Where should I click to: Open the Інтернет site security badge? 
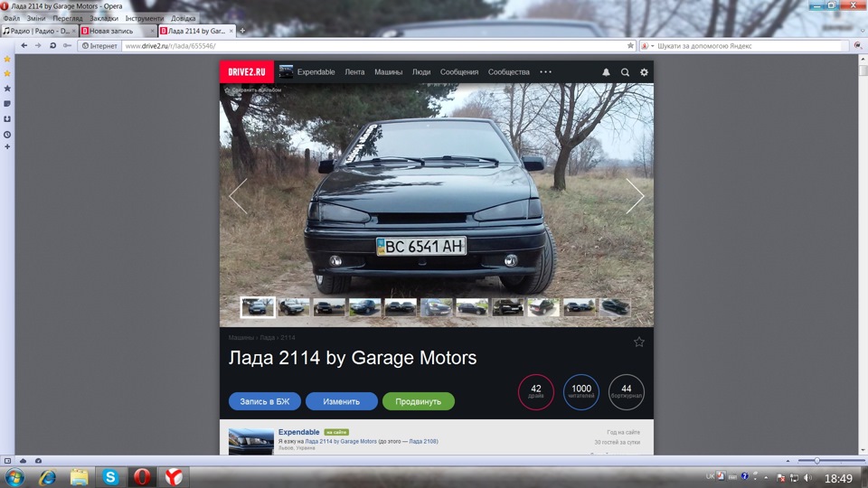tap(99, 46)
